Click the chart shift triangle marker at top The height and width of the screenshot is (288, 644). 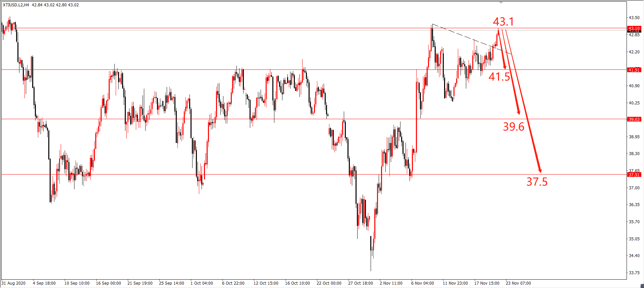tap(501, 3)
